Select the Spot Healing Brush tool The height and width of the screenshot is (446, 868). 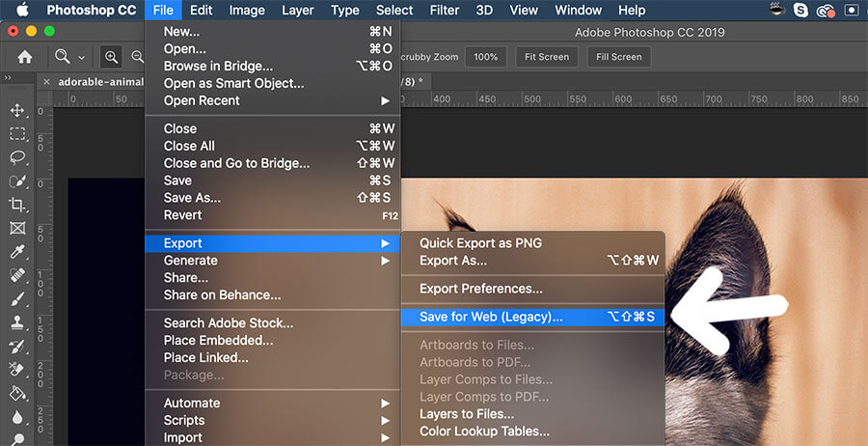[x=17, y=275]
